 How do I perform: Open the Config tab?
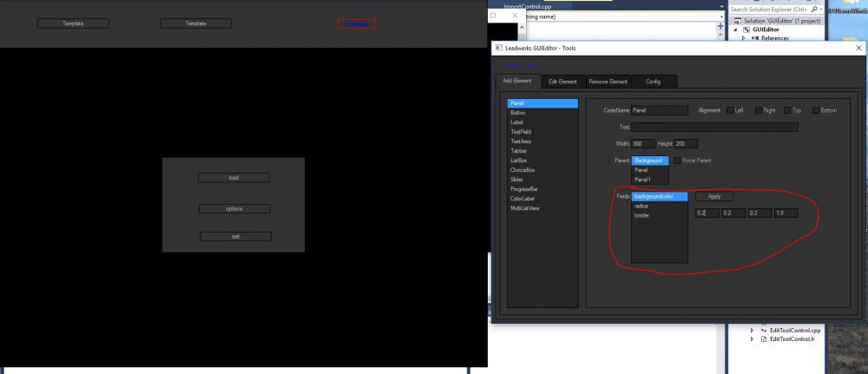coord(653,82)
